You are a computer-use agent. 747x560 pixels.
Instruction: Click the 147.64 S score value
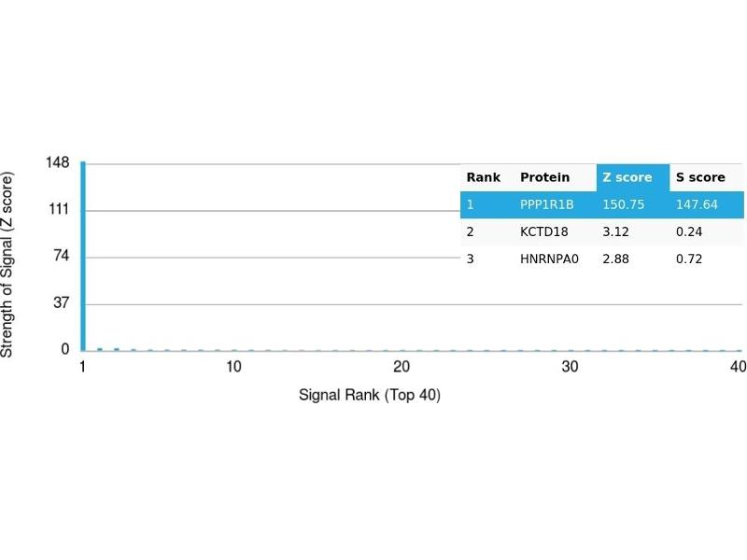point(697,204)
